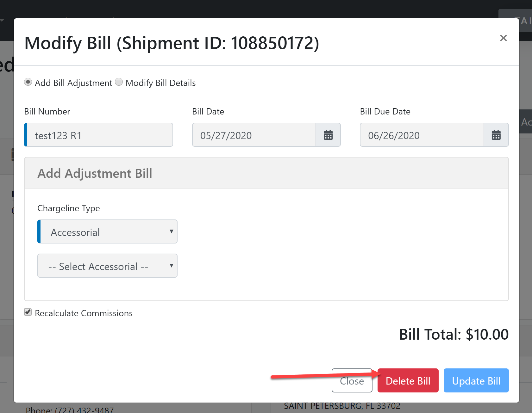Click the Bill Due Date field 06/26/2020

pyautogui.click(x=422, y=135)
